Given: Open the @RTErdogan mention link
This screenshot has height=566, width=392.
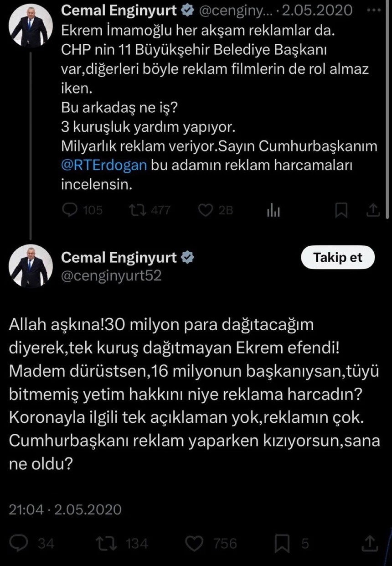Looking at the screenshot, I should click(104, 165).
